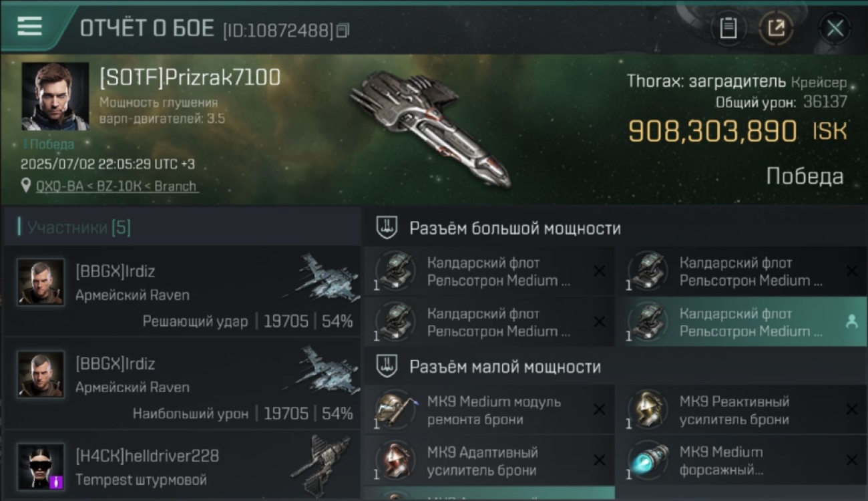This screenshot has height=501, width=868.
Task: Open first Irdiz portrait, Решающий удар entry
Action: (x=41, y=283)
